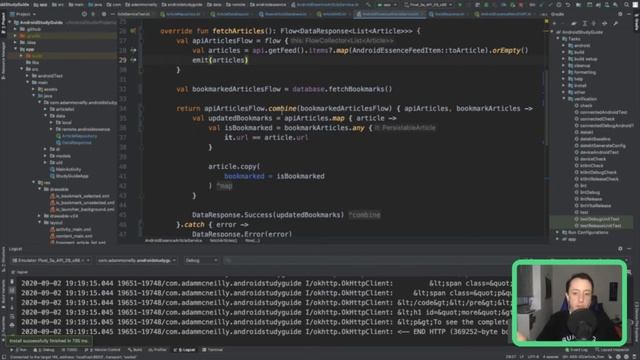Toggle scroll to end in Logcat

[12, 291]
